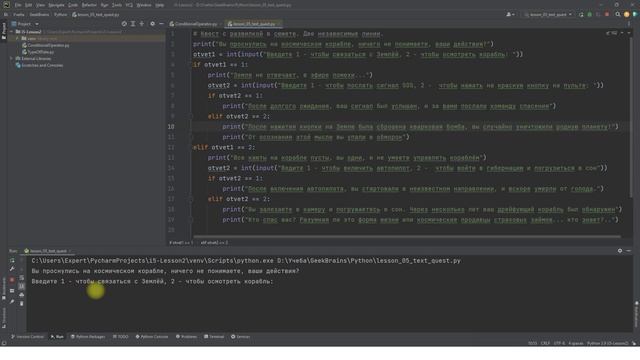Toggle the Project tool window side tab

click(4, 31)
